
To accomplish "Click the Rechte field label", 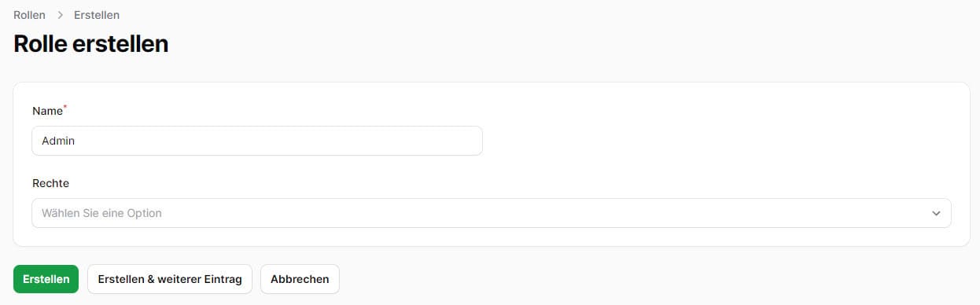I will [x=50, y=183].
